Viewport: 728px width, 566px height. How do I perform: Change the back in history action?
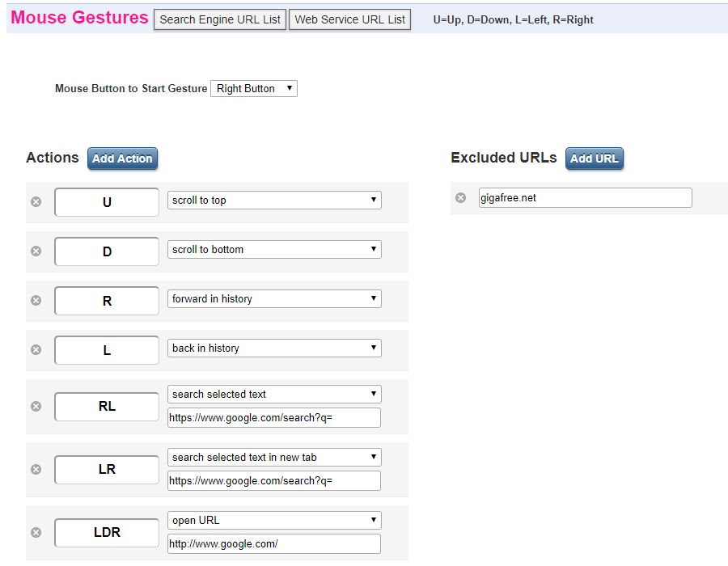274,348
